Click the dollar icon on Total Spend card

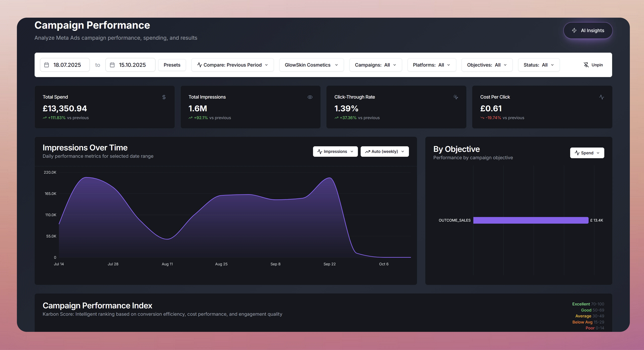point(164,97)
